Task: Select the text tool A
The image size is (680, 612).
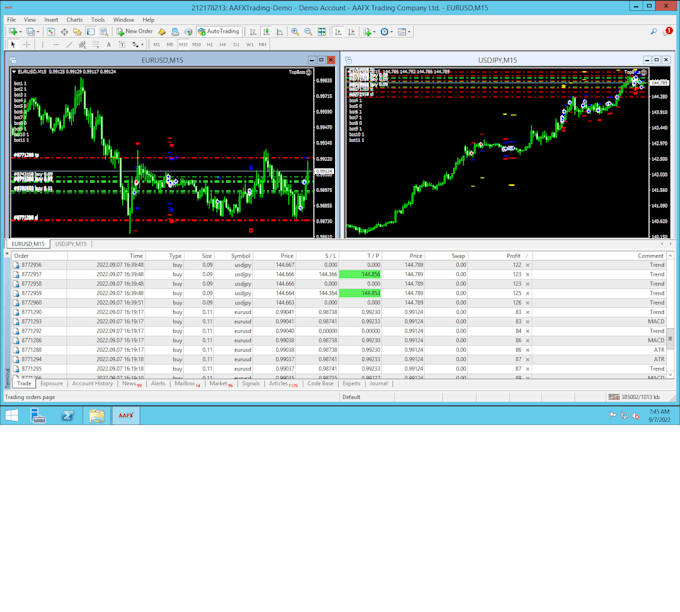Action: tap(109, 44)
